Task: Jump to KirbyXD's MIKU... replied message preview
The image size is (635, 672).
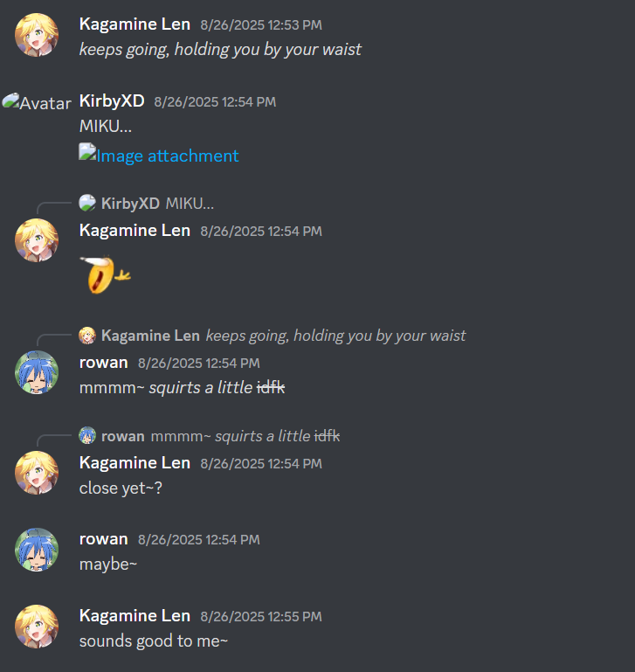Action: pyautogui.click(x=190, y=204)
